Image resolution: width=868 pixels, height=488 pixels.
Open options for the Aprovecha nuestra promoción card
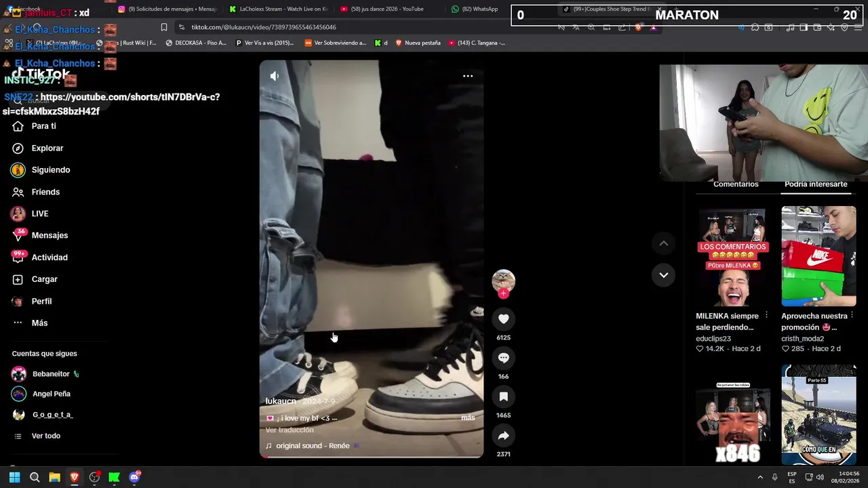click(852, 315)
